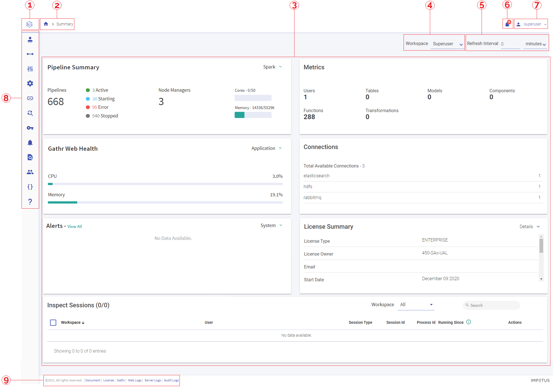Open sidebar user group icon

(30, 172)
